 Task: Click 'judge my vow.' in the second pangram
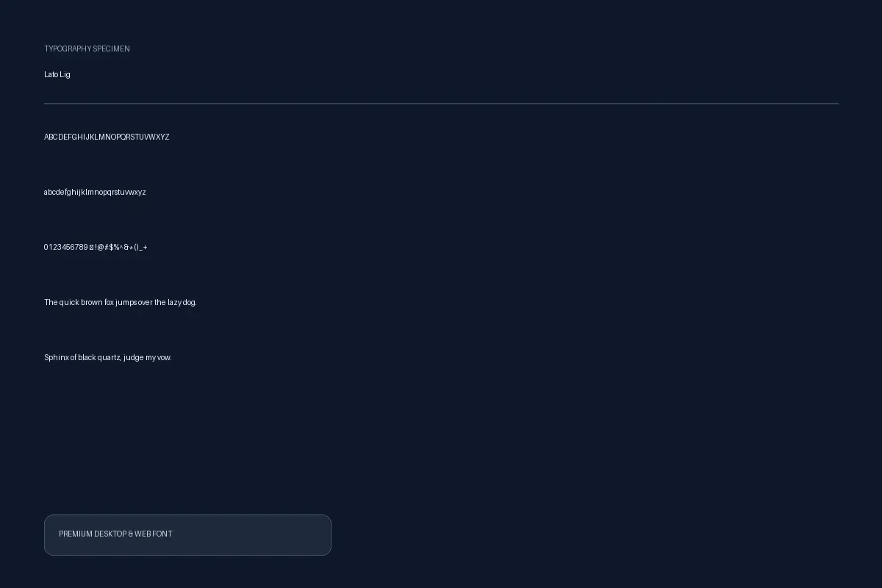tap(148, 358)
